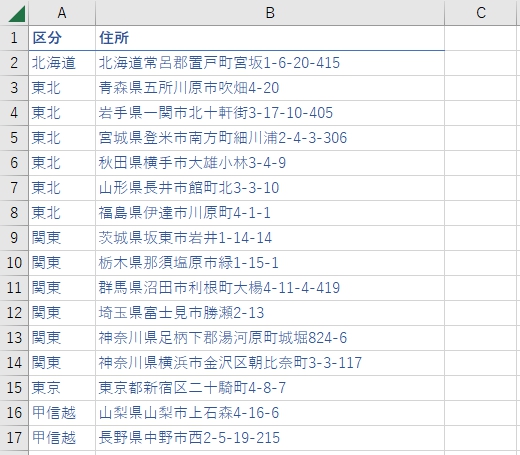This screenshot has height=455, width=520.
Task: Select address 山形県長井市館町北3-3-10
Action: [x=270, y=188]
